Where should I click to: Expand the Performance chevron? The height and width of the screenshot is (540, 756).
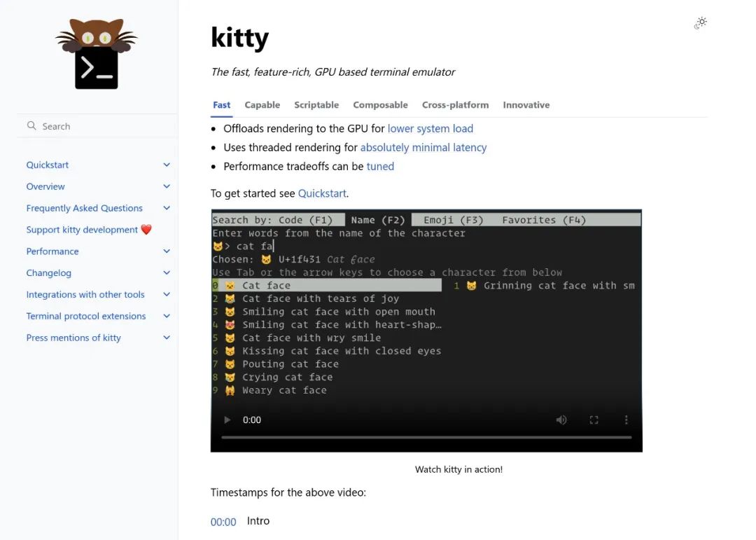click(x=167, y=251)
